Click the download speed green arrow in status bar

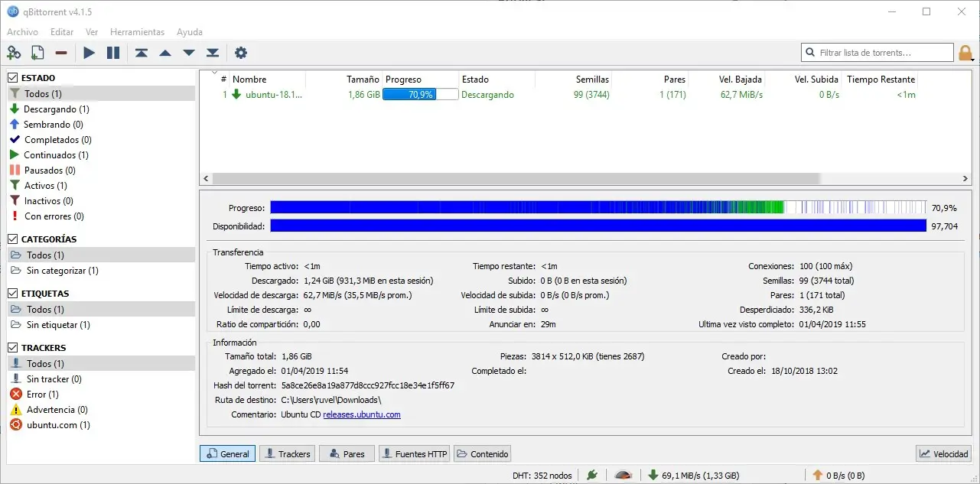653,475
